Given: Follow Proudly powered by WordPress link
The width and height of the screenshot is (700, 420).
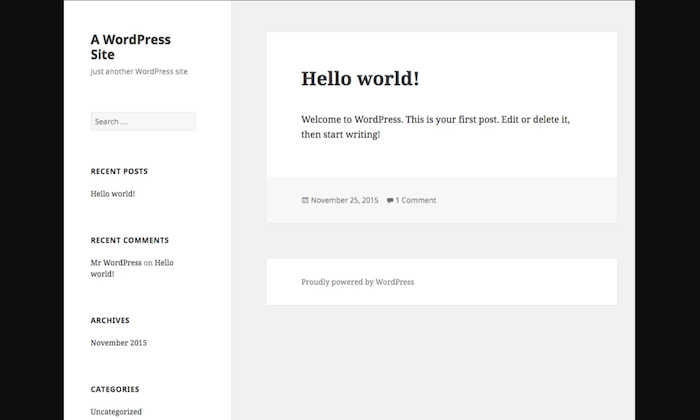Looking at the screenshot, I should click(358, 282).
